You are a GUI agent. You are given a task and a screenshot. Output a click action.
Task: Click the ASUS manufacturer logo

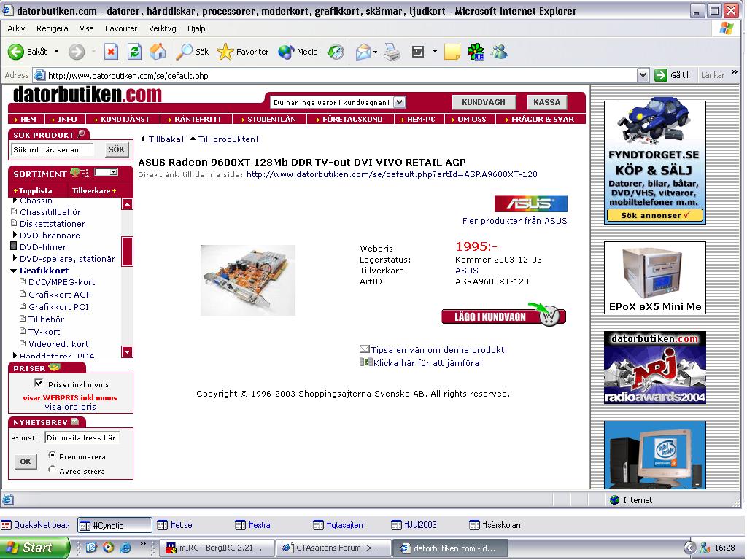[531, 204]
